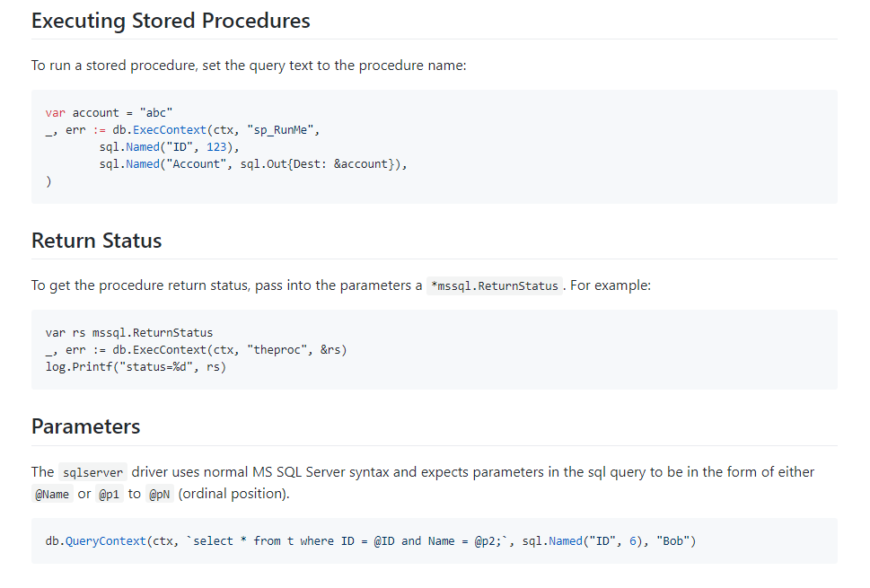Viewport: 870px width, 588px height.
Task: Click the log.Printf("status=%d", rs) line
Action: click(x=136, y=367)
